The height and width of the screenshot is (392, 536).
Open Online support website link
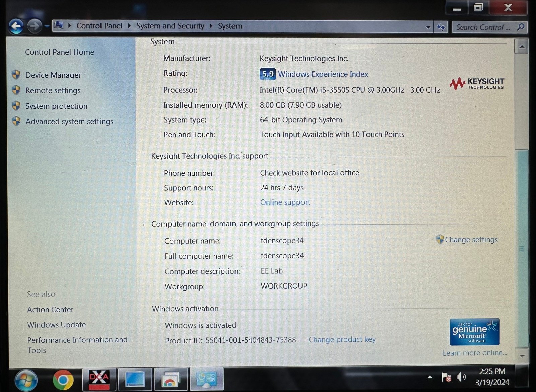coord(285,202)
